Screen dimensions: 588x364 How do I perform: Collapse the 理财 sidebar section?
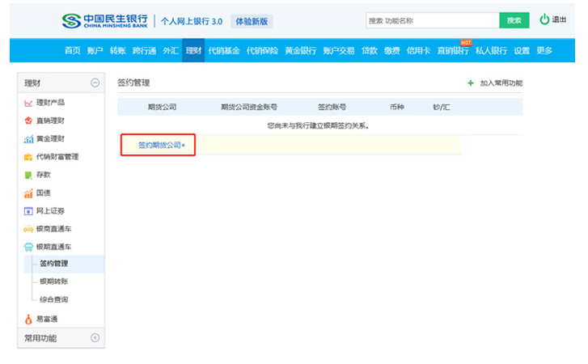[x=95, y=83]
